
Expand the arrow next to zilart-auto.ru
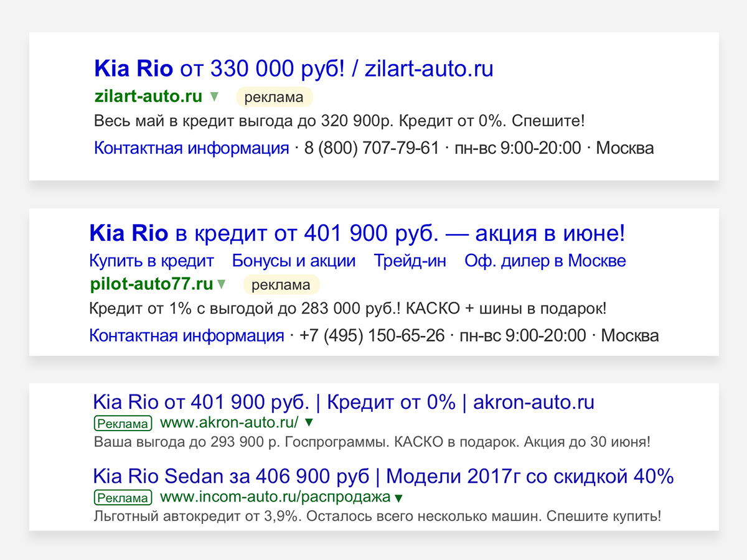(214, 97)
